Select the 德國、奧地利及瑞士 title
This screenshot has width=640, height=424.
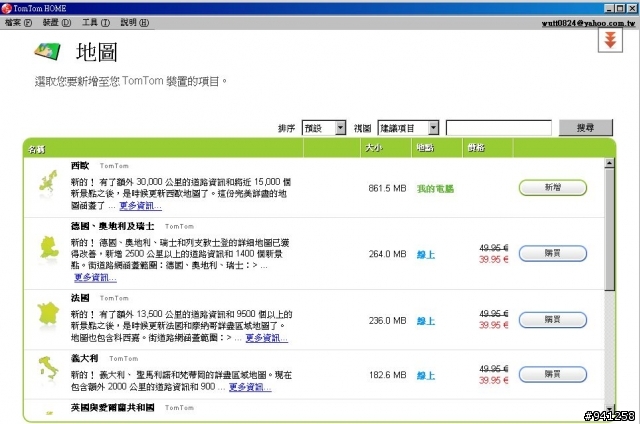[x=112, y=226]
